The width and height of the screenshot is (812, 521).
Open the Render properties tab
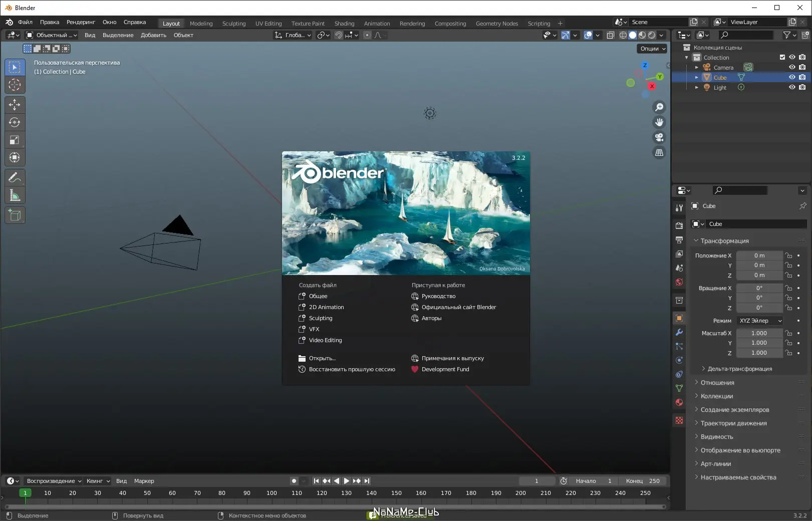coord(679,226)
